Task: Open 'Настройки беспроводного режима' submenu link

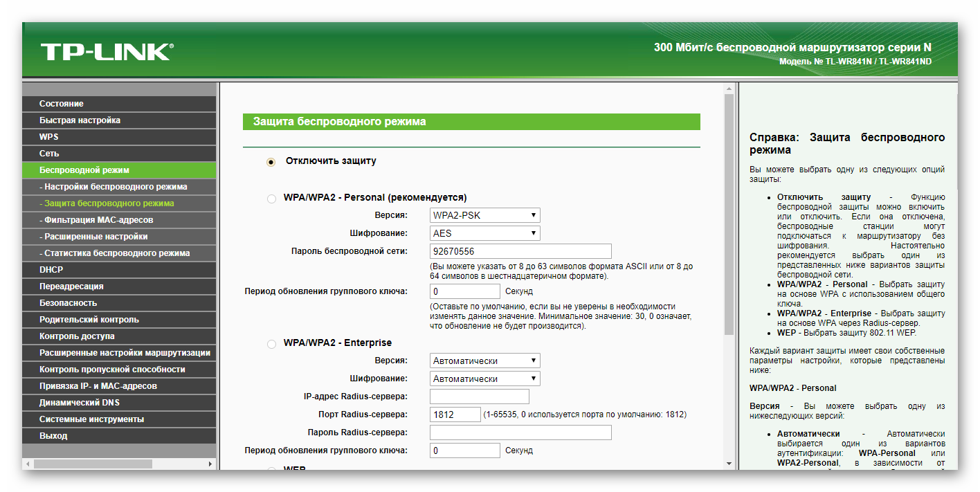Action: [x=113, y=187]
